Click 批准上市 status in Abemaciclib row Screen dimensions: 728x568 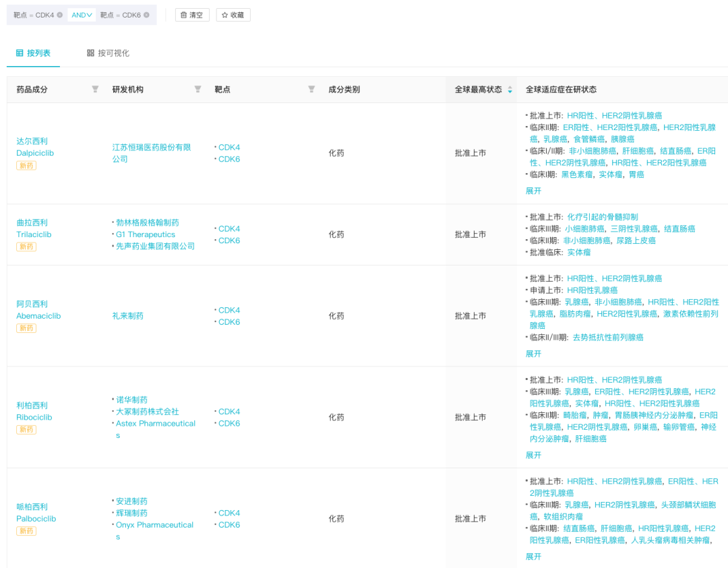471,315
